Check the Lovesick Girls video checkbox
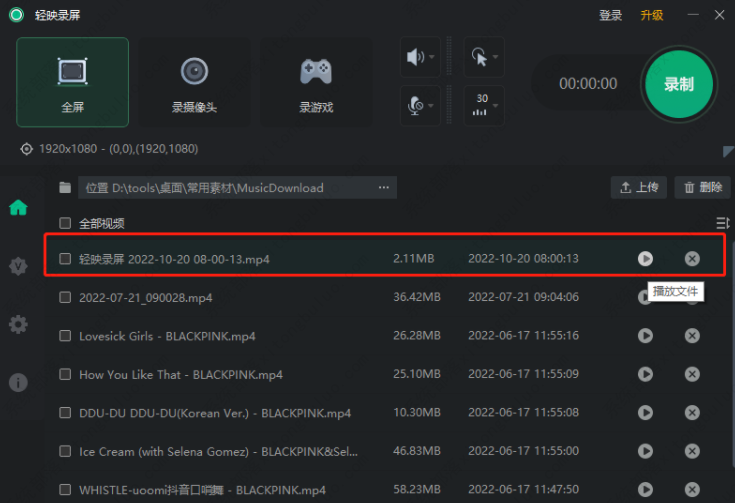This screenshot has height=503, width=735. 65,336
